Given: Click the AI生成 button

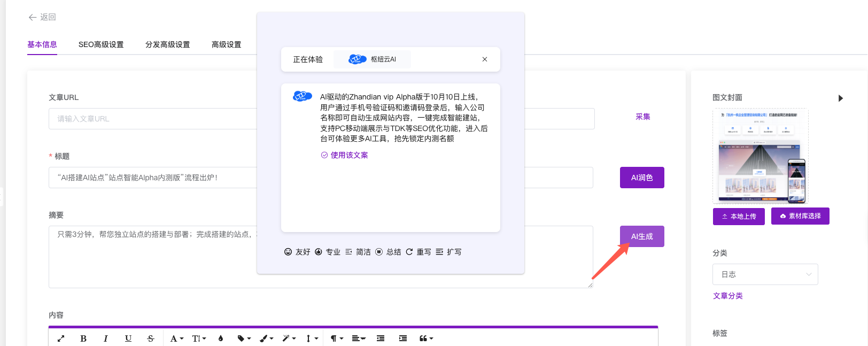Looking at the screenshot, I should coord(642,236).
